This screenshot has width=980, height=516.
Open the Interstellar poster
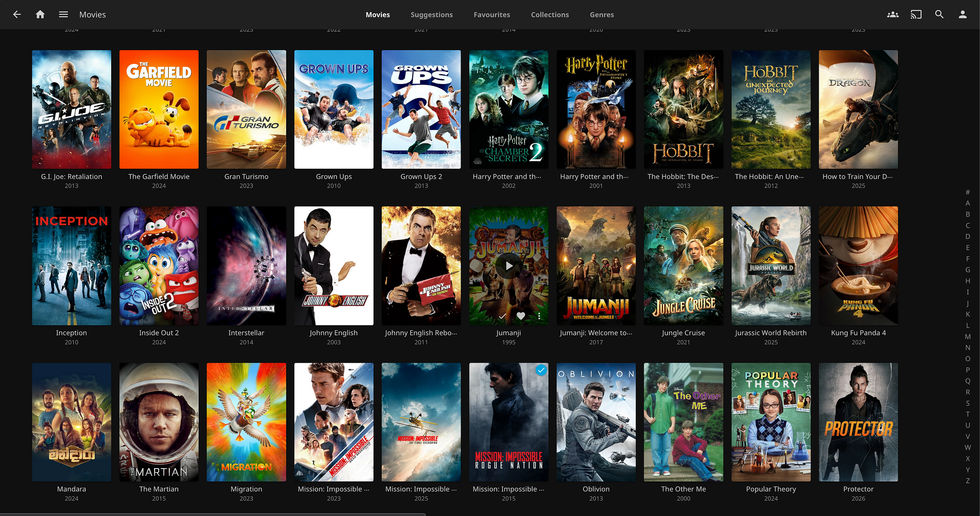(x=247, y=266)
